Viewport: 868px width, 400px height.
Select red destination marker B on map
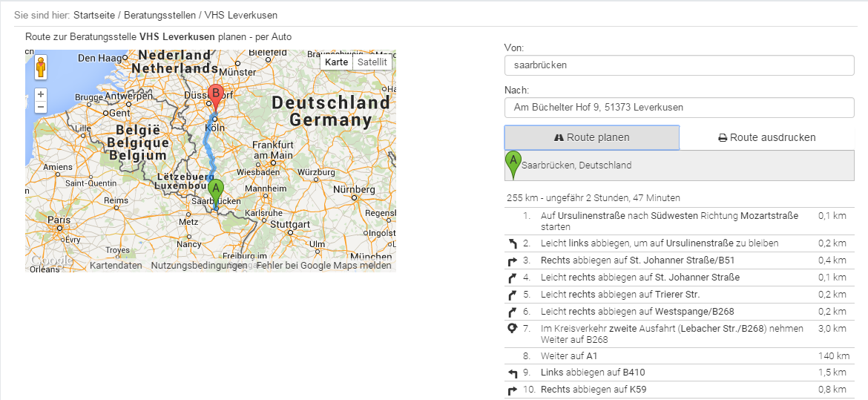coord(215,99)
